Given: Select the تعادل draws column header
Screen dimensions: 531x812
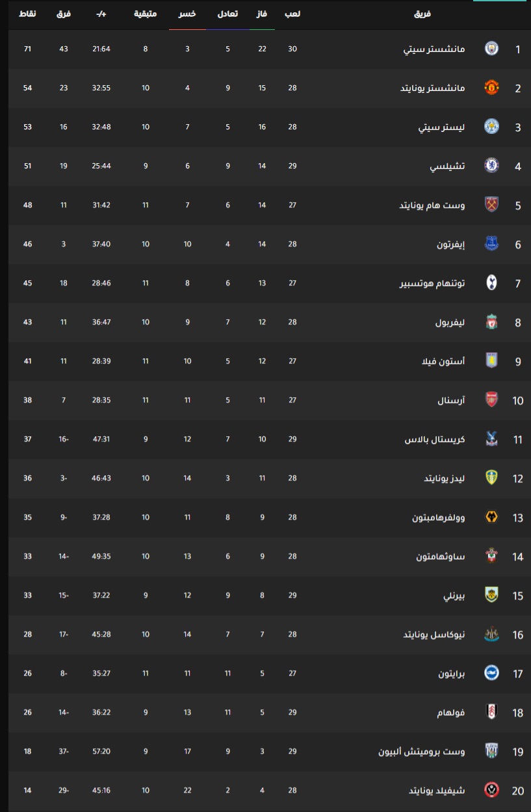Looking at the screenshot, I should [x=227, y=14].
